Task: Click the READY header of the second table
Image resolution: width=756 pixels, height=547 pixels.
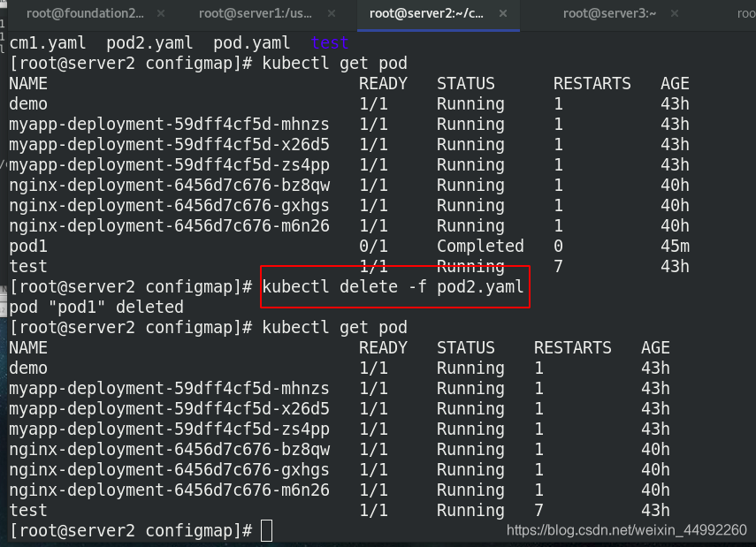Action: tap(383, 347)
